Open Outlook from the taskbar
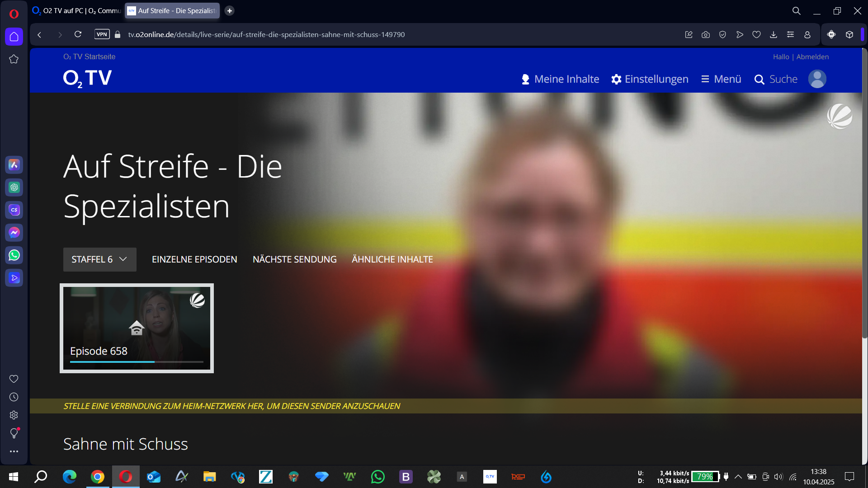Image resolution: width=868 pixels, height=488 pixels. tap(154, 477)
